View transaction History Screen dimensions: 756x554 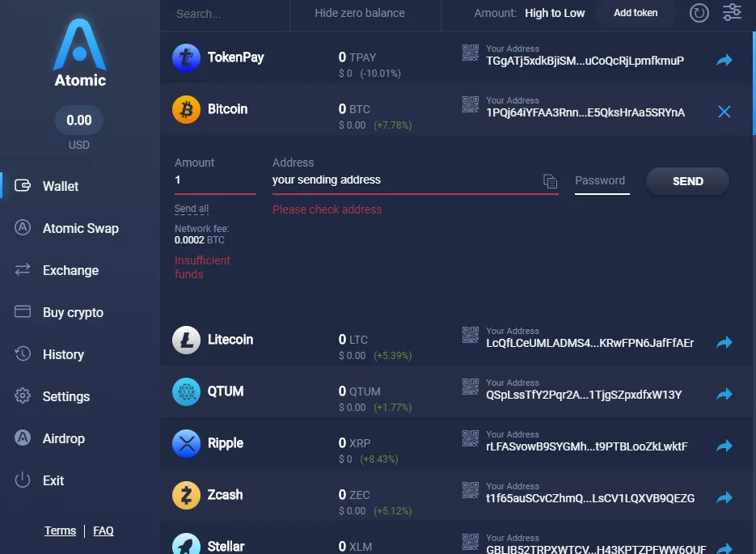(63, 354)
